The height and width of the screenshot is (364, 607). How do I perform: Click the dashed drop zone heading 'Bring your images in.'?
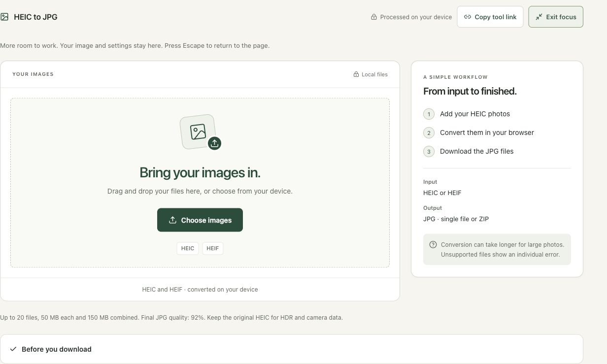pos(200,172)
